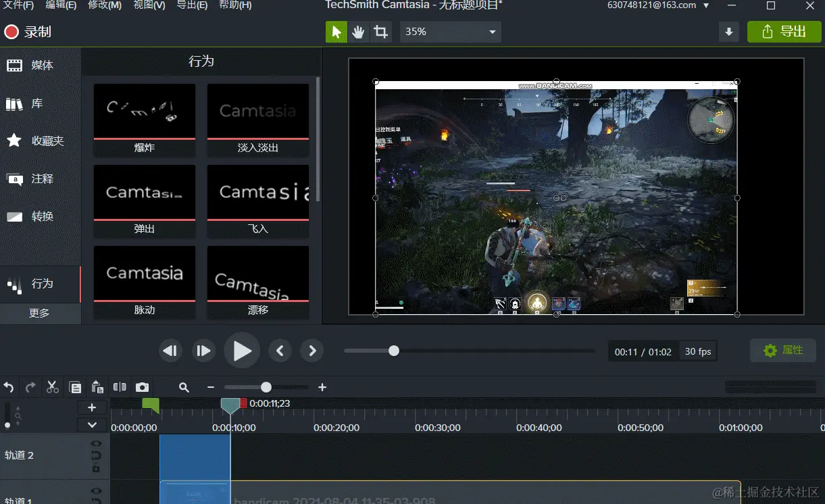Open the account email dropdown
This screenshot has width=825, height=504.
tap(658, 5)
